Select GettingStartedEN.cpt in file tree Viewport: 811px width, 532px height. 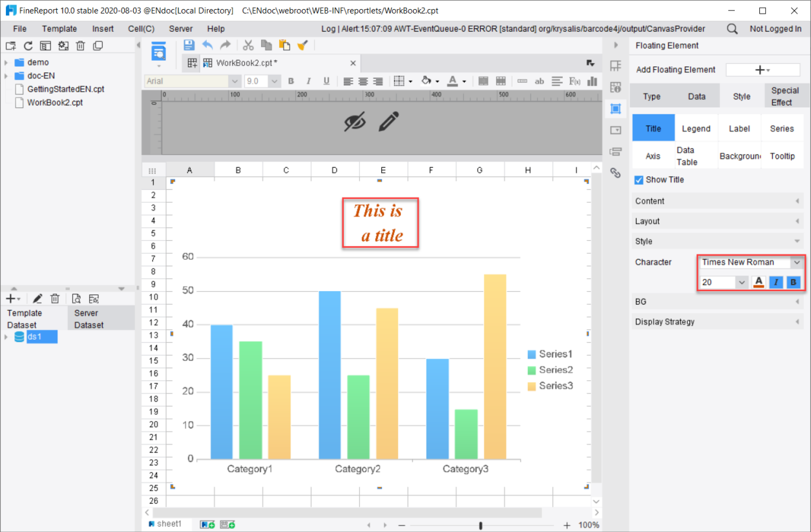[x=65, y=89]
